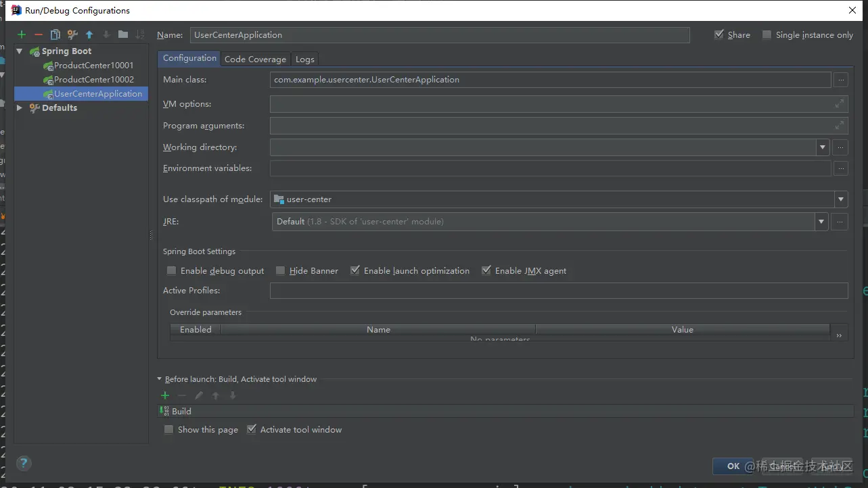
Task: Edit Environment variables via browse button
Action: tap(840, 168)
